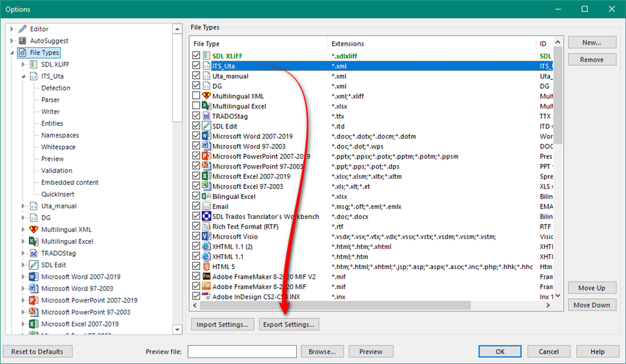This screenshot has height=364, width=626.
Task: Click Microsoft Excel 2007-2019 icon in tree
Action: point(34,324)
